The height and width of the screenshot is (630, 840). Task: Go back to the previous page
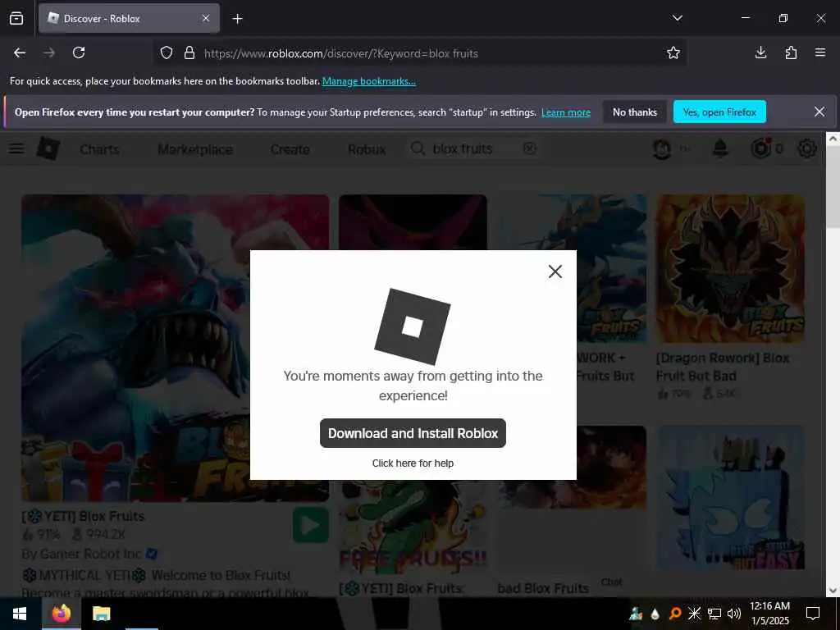click(20, 52)
